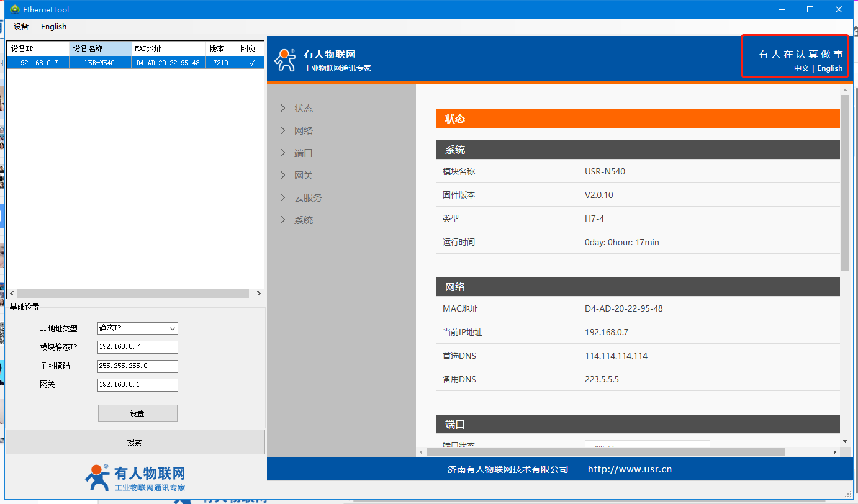Click the 模块静态IP input field
The width and height of the screenshot is (858, 504).
(x=137, y=347)
